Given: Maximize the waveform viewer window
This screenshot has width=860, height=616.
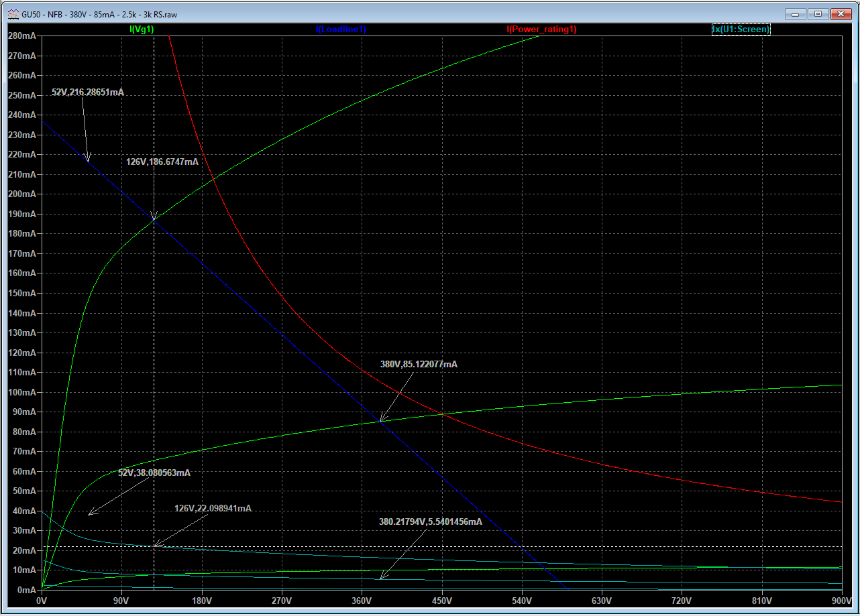Looking at the screenshot, I should point(818,13).
